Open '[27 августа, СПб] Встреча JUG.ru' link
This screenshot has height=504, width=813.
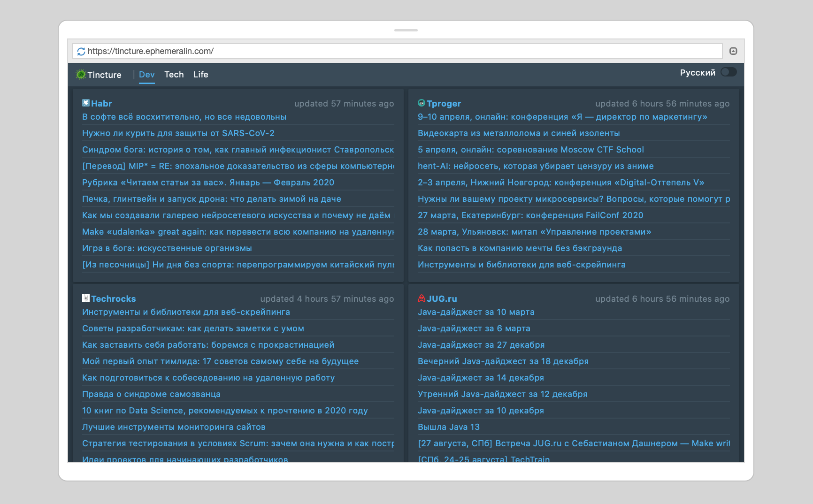(x=574, y=443)
